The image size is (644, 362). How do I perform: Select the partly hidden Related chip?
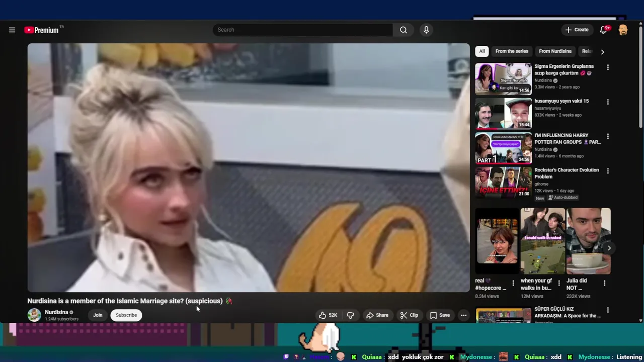point(587,51)
